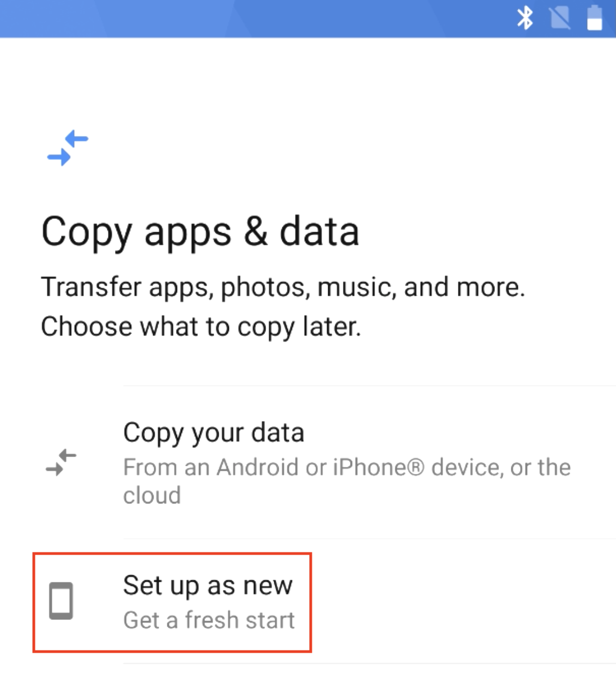Tap the no SIM card icon
The width and height of the screenshot is (616, 693).
[x=560, y=18]
